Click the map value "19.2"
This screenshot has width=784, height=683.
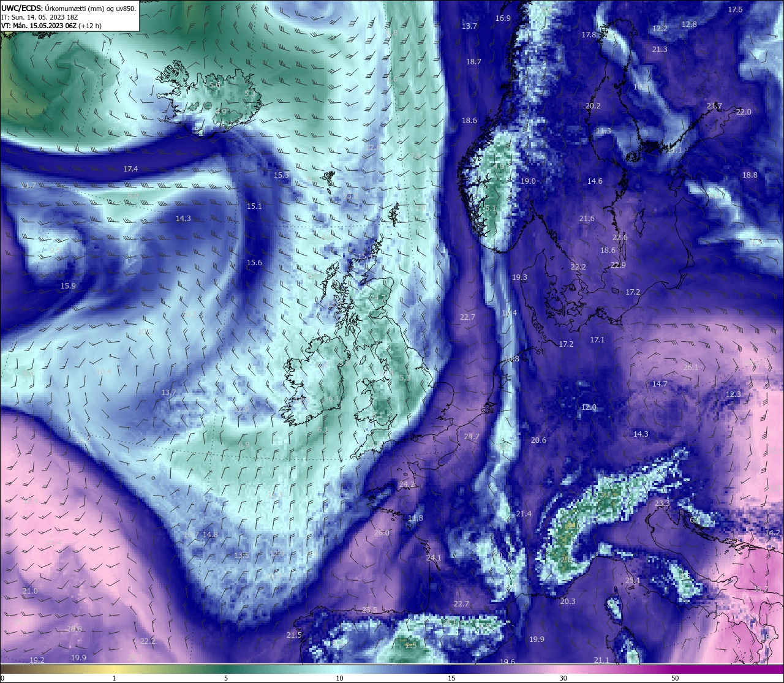[x=37, y=660]
